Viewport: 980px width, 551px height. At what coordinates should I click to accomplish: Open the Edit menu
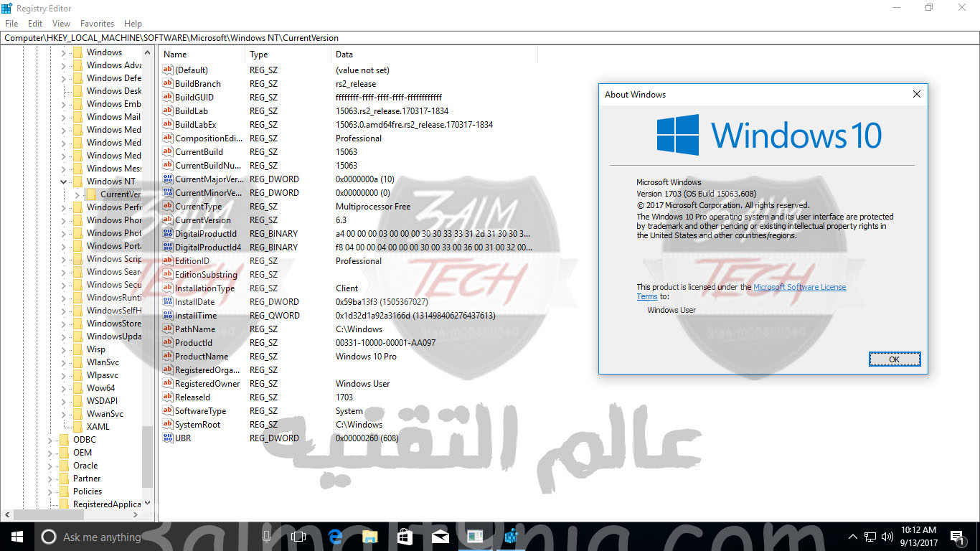(x=35, y=24)
